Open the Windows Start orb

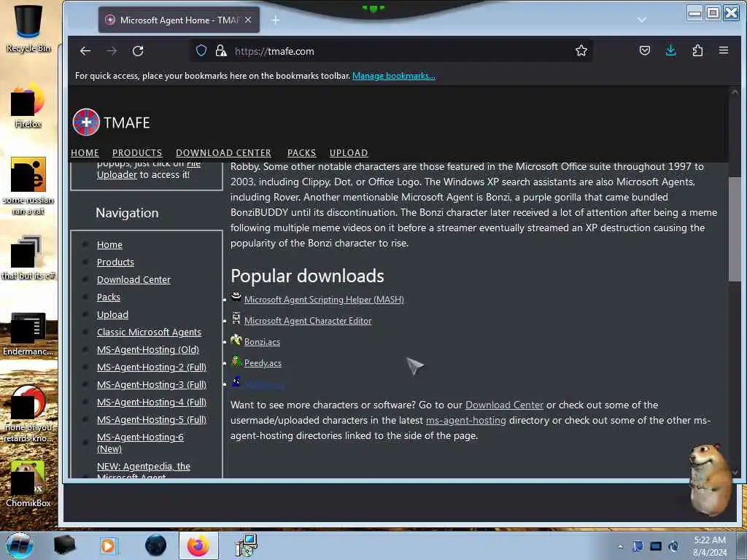click(20, 545)
